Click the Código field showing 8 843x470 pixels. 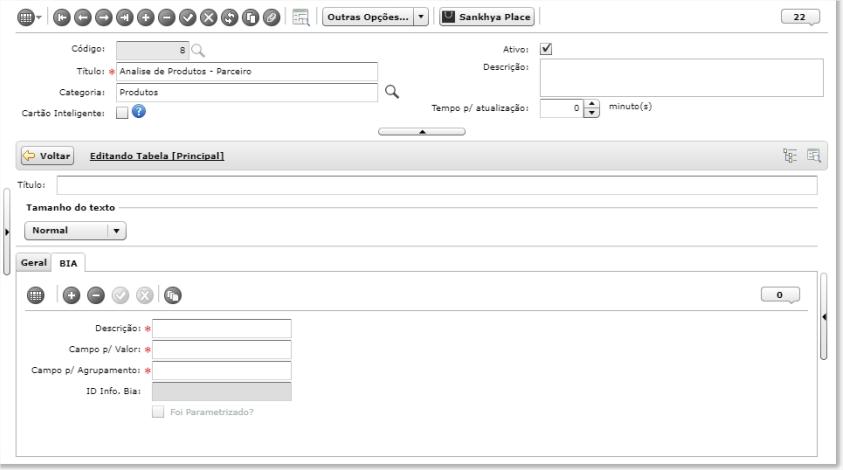pos(153,51)
